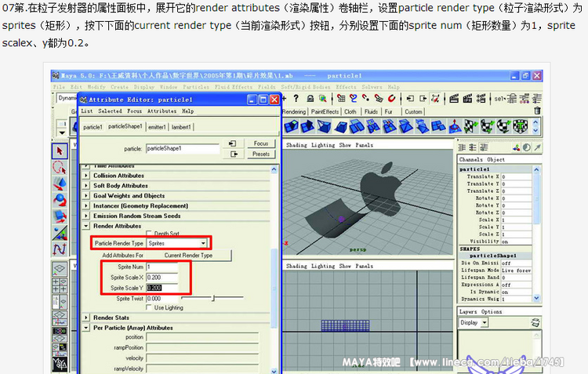The image size is (588, 374).
Task: Click the Sprite Twist value field
Action: 162,299
